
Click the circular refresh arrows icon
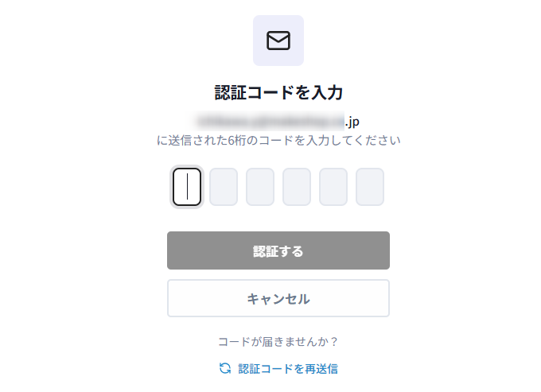click(x=225, y=368)
